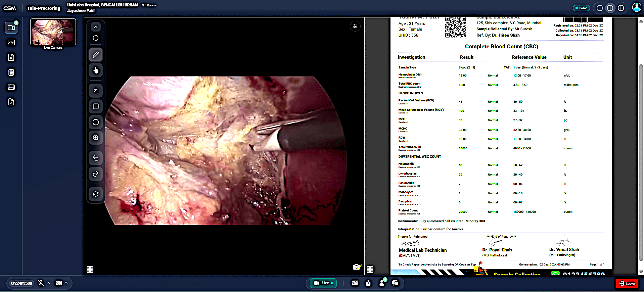Click the share upload icon

click(368, 283)
